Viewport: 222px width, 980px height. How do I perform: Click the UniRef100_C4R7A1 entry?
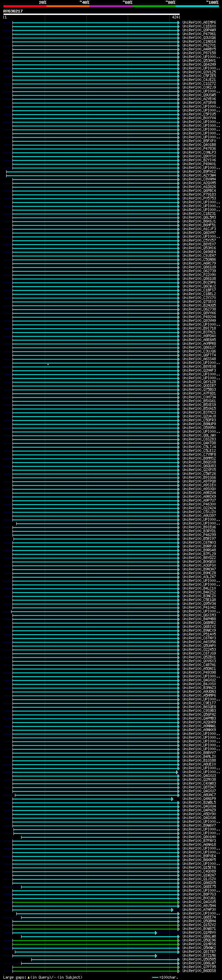199,665
